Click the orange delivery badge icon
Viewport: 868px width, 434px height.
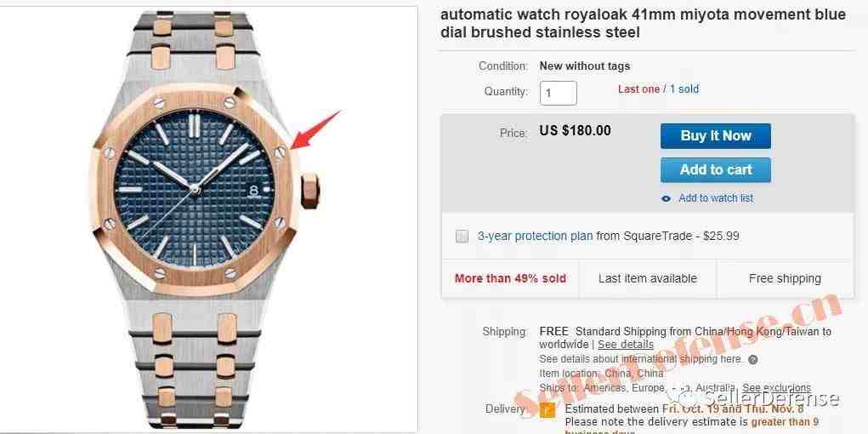point(547,410)
